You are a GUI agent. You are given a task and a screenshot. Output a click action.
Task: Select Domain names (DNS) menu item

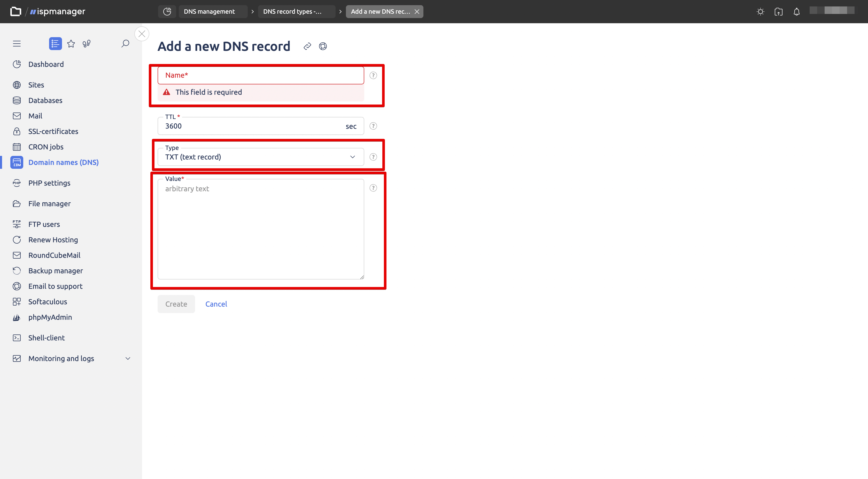[x=63, y=162]
